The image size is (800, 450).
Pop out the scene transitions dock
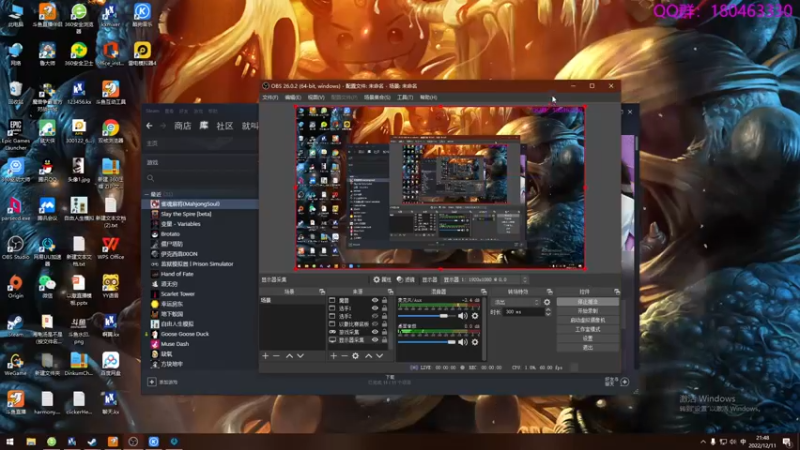pos(549,292)
